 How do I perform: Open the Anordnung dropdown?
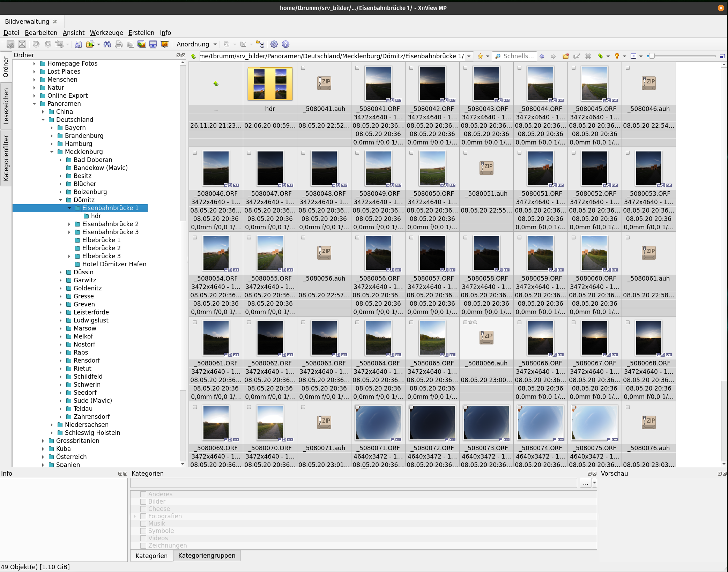point(196,44)
